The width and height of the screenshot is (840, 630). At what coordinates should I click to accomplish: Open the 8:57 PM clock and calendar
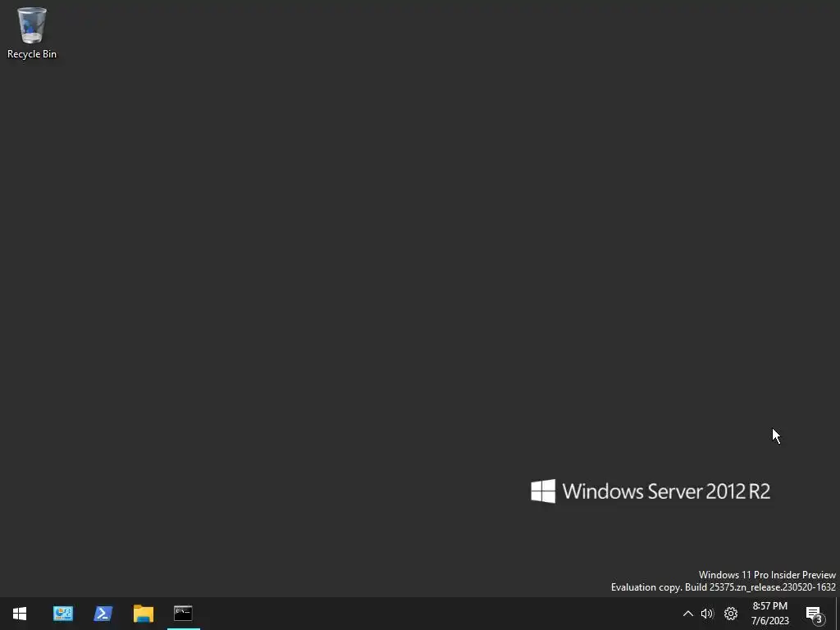coord(769,614)
